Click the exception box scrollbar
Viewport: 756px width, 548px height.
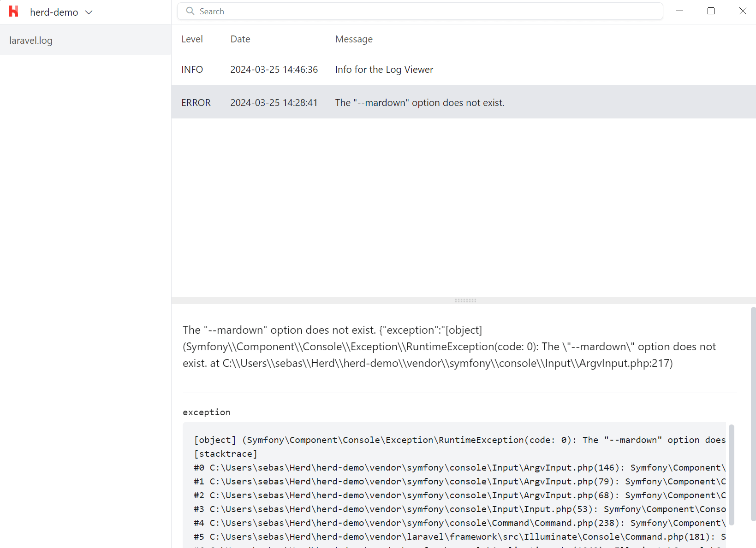(732, 475)
